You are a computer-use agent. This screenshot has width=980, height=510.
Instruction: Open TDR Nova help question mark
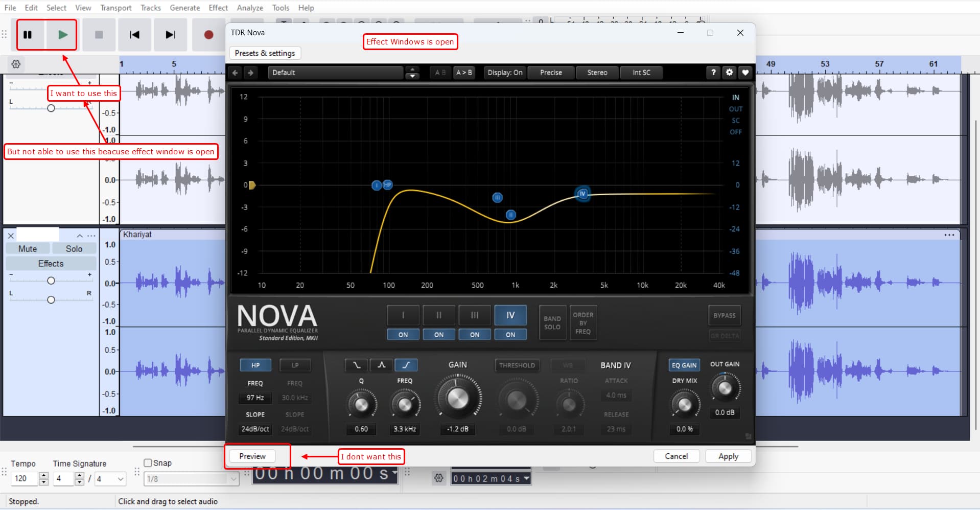coord(713,73)
